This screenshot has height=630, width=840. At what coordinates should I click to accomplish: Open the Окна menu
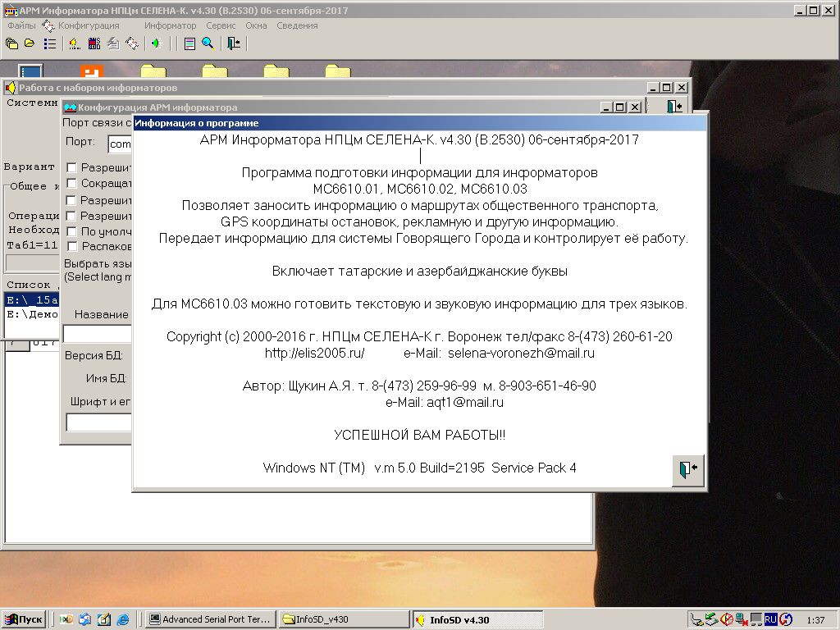[x=256, y=25]
